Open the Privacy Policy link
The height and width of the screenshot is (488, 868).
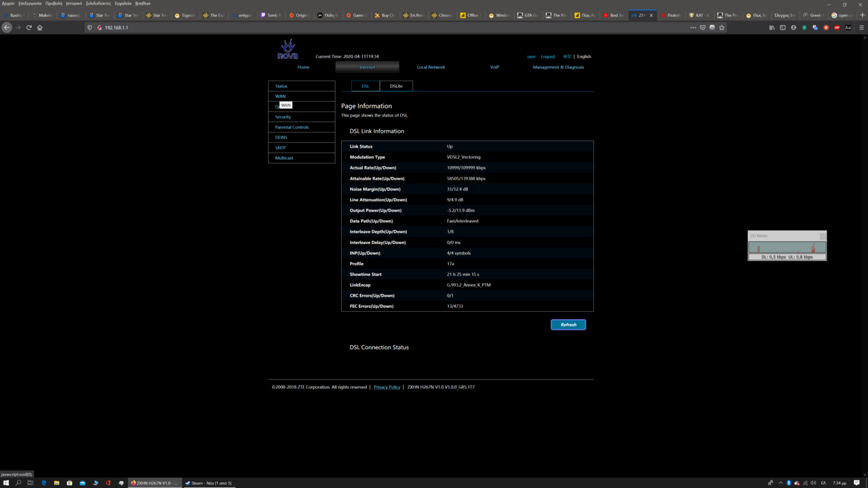(x=387, y=387)
